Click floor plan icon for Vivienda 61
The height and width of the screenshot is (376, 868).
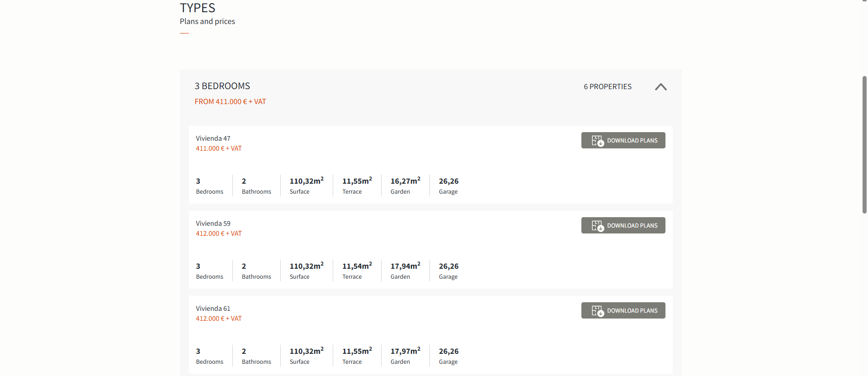click(598, 311)
